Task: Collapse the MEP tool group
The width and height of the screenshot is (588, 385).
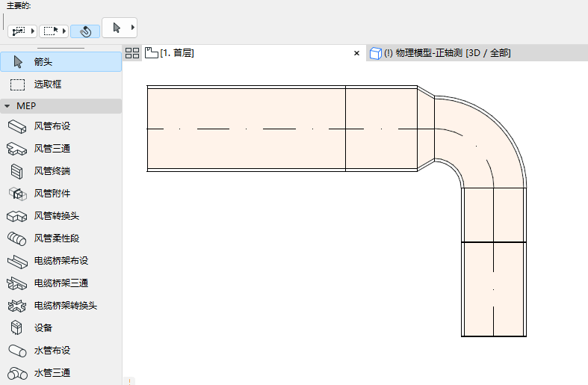Action: pos(7,106)
